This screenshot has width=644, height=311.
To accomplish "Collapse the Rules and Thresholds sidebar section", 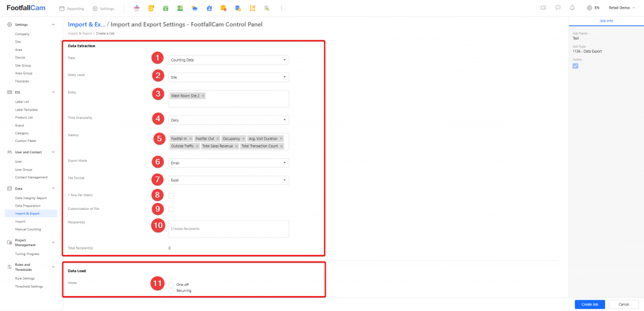I will (x=53, y=267).
